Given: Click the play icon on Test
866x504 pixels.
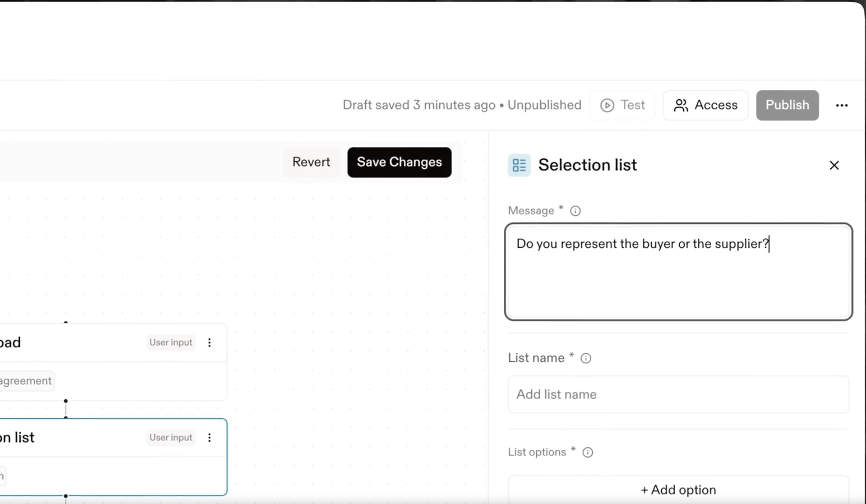Looking at the screenshot, I should (x=607, y=105).
